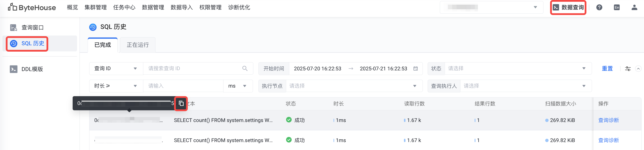Open the ms duration unit dropdown

(237, 86)
